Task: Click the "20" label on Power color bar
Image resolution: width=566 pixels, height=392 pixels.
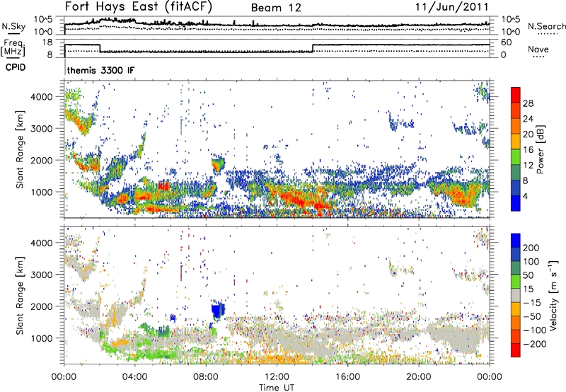Action: click(x=528, y=134)
